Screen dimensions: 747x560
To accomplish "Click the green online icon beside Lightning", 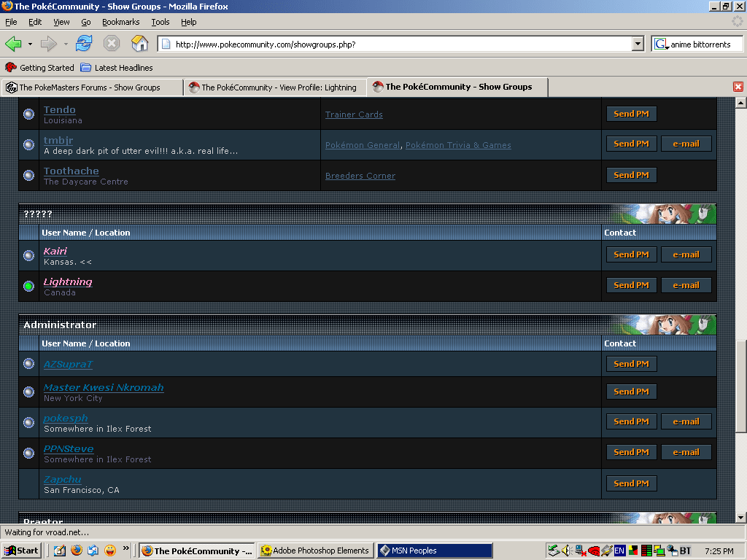I will (x=28, y=286).
